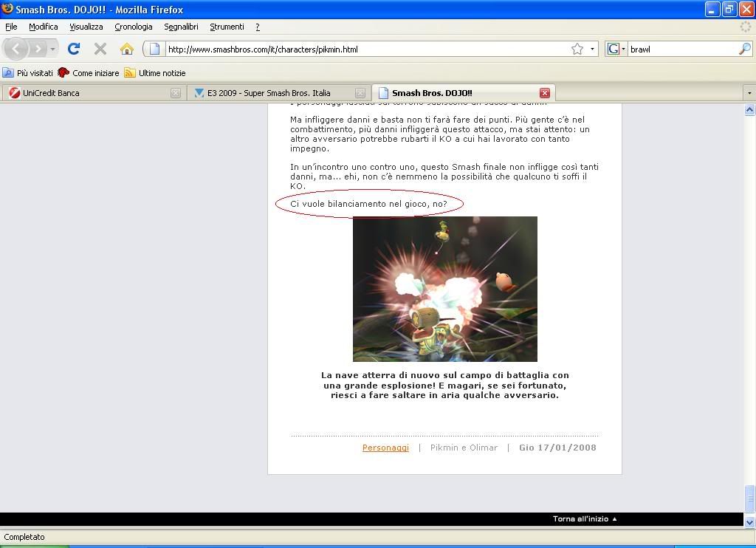Image resolution: width=756 pixels, height=548 pixels.
Task: Open the Cronologia menu
Action: point(134,27)
